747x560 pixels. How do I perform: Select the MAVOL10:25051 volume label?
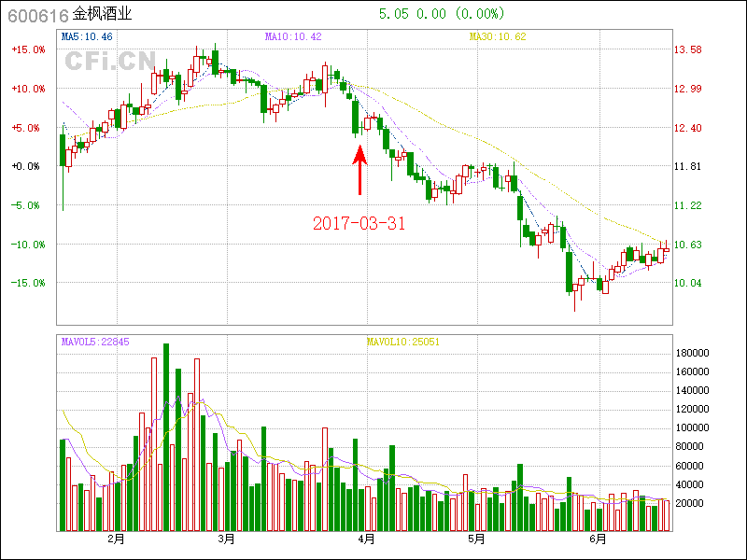click(x=402, y=342)
